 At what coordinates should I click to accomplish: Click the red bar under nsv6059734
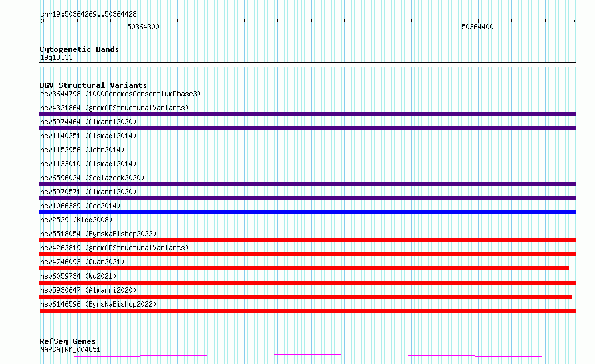(308, 283)
